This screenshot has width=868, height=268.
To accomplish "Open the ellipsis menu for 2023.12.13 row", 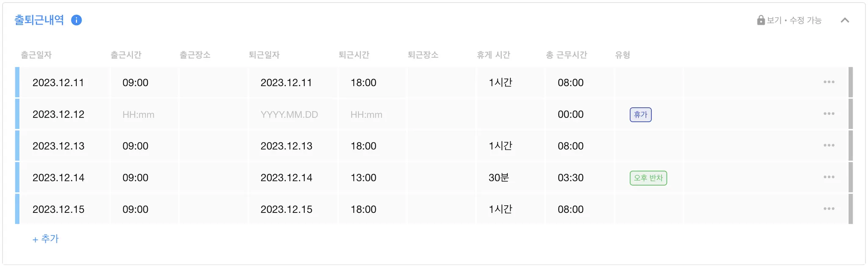I will tap(829, 145).
